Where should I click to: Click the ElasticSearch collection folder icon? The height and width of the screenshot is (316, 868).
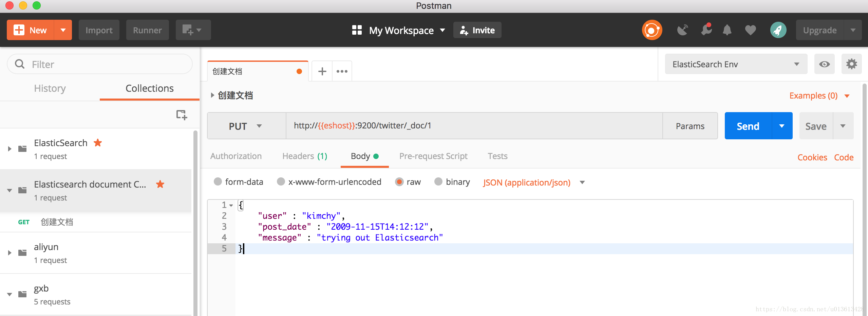click(22, 148)
